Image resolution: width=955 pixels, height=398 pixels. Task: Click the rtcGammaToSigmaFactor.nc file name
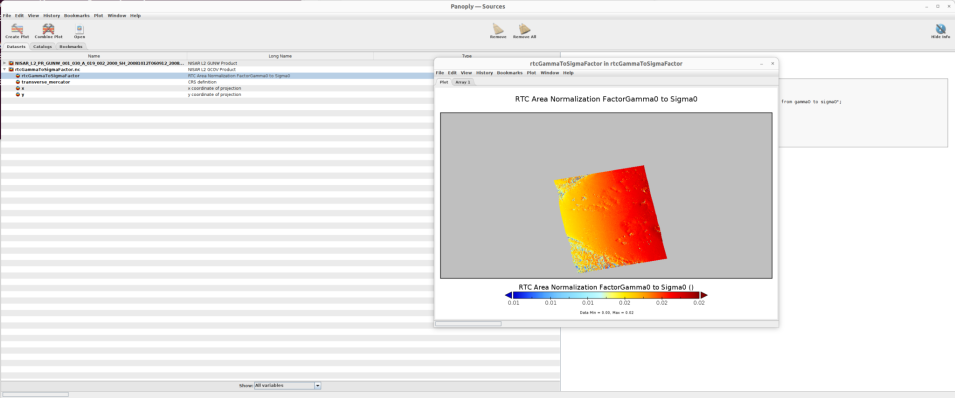click(47, 69)
